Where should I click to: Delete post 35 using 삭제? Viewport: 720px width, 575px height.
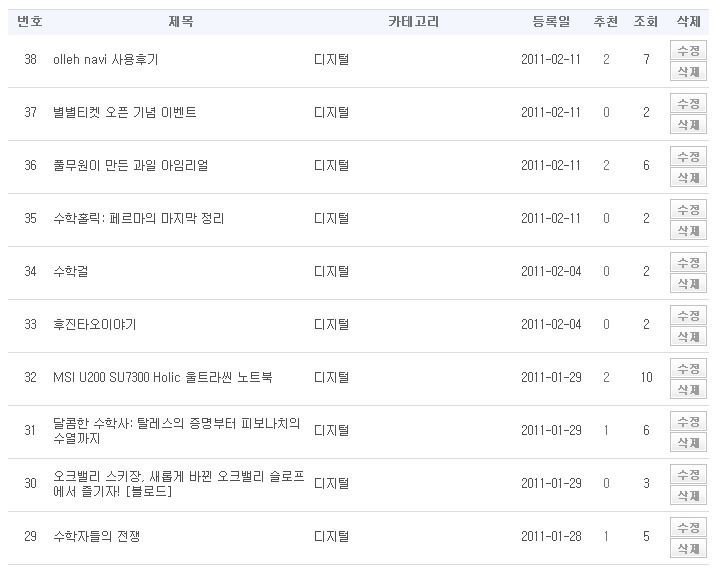tap(688, 231)
